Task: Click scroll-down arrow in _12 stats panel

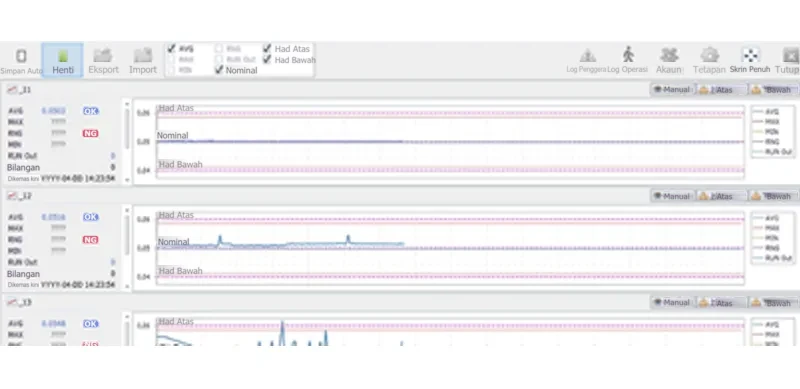Action: (128, 286)
